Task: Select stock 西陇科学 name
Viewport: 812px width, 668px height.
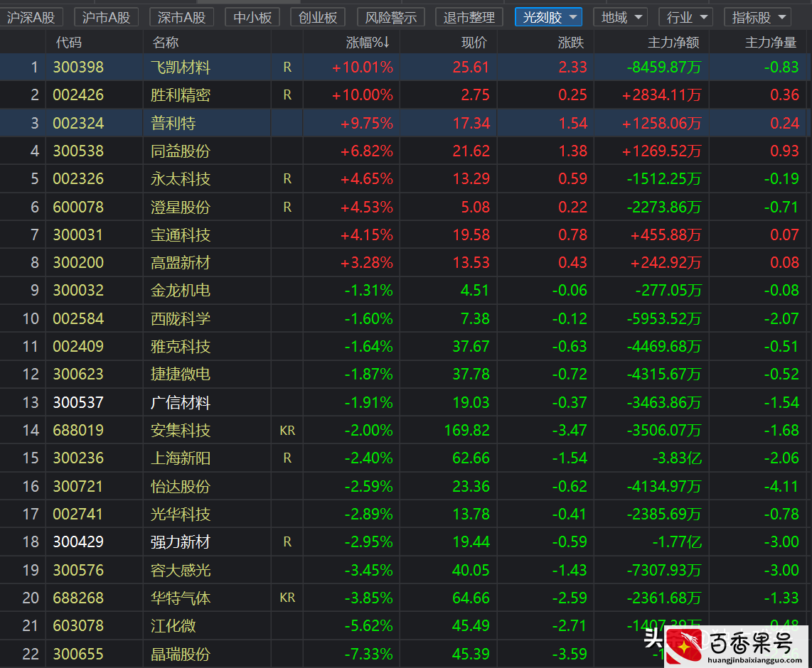Action: (180, 318)
